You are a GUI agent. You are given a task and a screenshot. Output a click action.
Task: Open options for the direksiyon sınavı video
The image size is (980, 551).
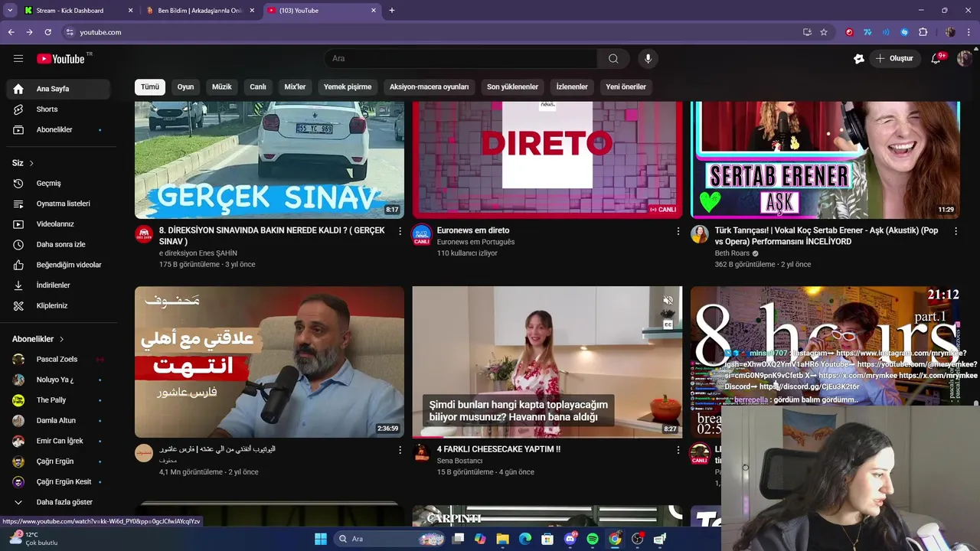[x=400, y=231]
